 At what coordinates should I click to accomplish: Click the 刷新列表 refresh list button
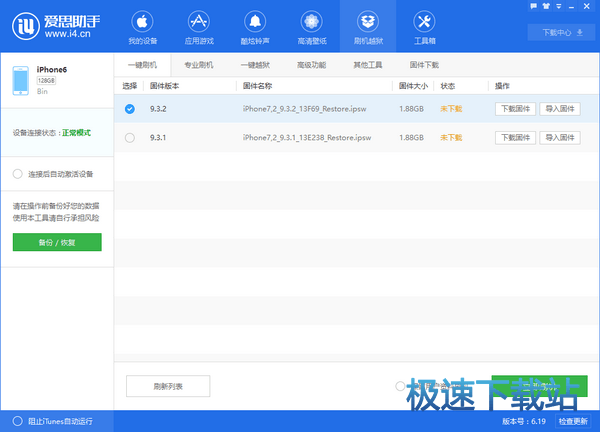pyautogui.click(x=168, y=386)
